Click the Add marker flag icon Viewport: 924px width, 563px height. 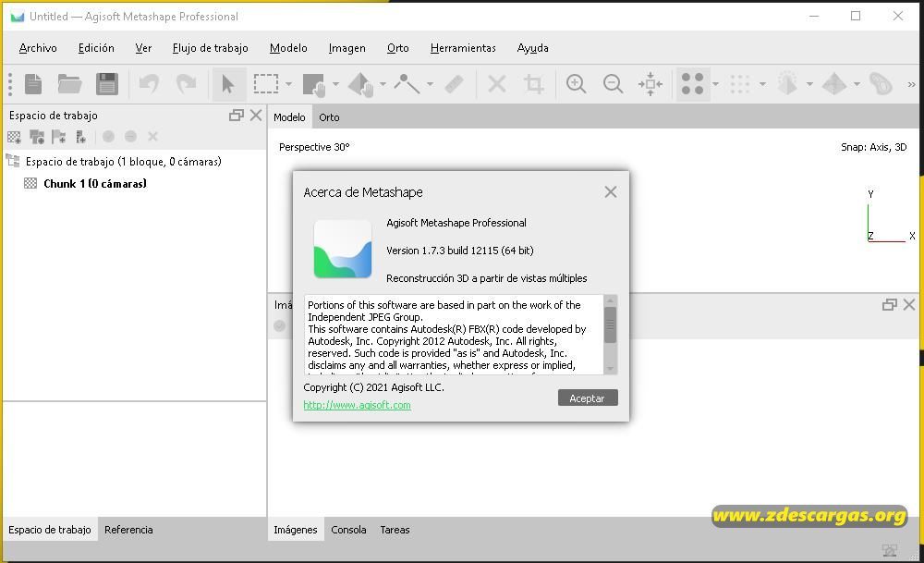click(58, 137)
